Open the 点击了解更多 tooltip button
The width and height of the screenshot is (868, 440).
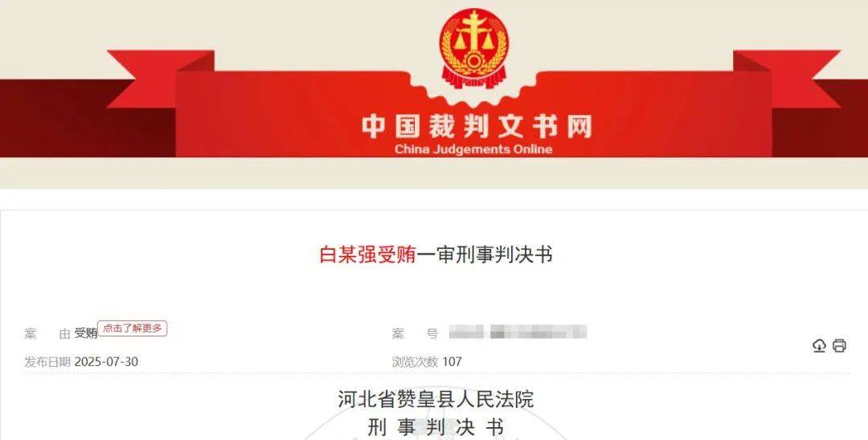click(x=133, y=328)
